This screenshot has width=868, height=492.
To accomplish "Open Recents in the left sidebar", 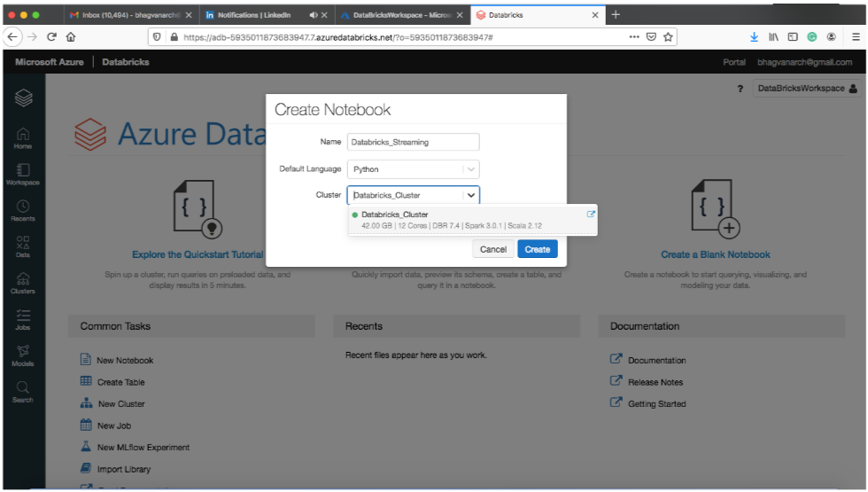I will pyautogui.click(x=23, y=211).
